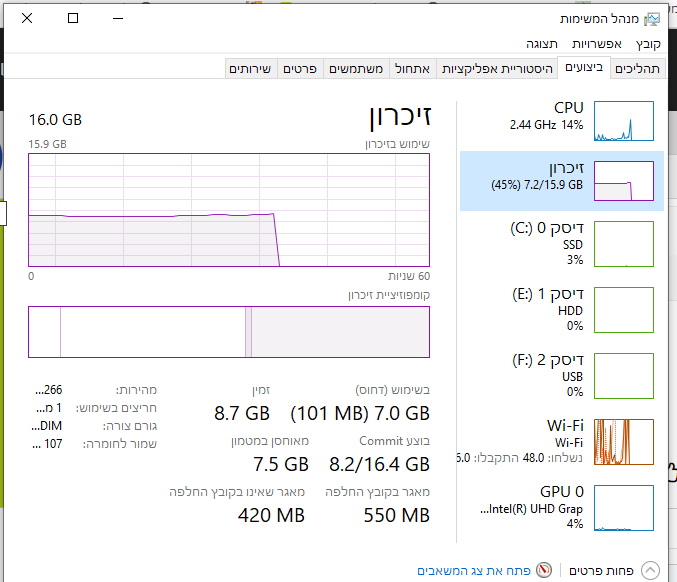
Task: Click the memory composition bar
Action: [229, 332]
